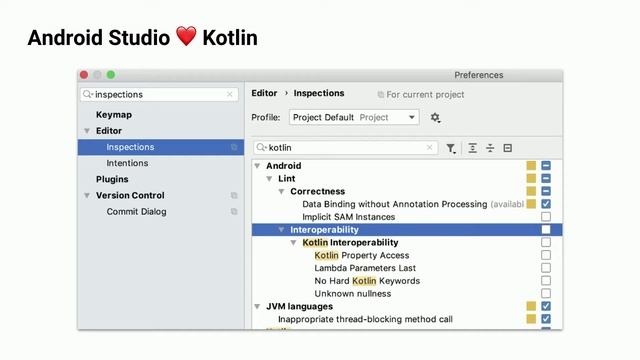Collapse the Editor section in the sidebar
The image size is (640, 360).
[x=87, y=131]
